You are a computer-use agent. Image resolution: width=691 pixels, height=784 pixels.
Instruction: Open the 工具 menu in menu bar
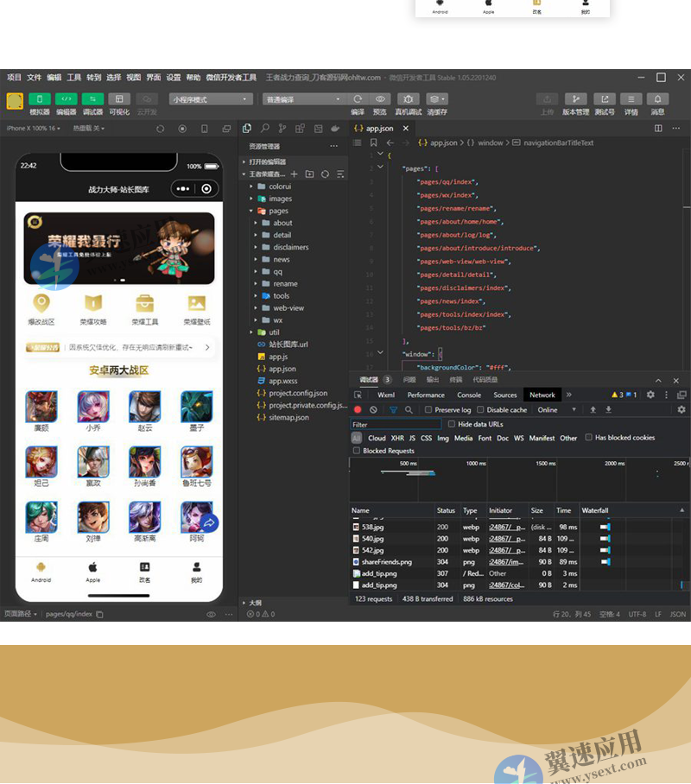point(74,77)
